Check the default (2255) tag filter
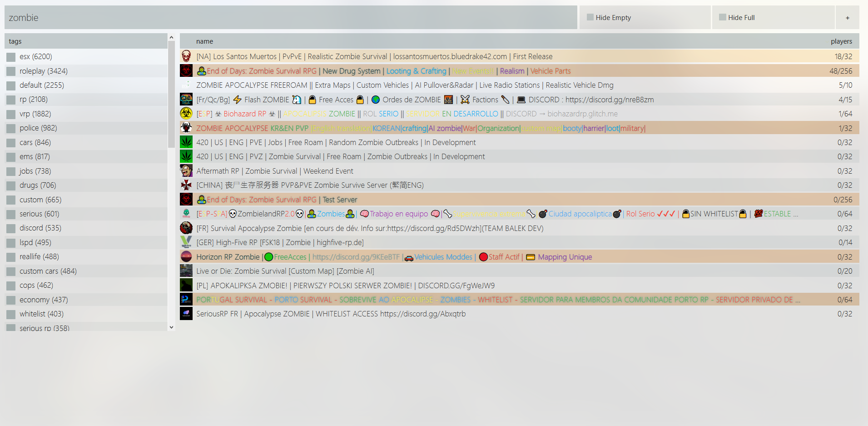868x426 pixels. pyautogui.click(x=11, y=85)
